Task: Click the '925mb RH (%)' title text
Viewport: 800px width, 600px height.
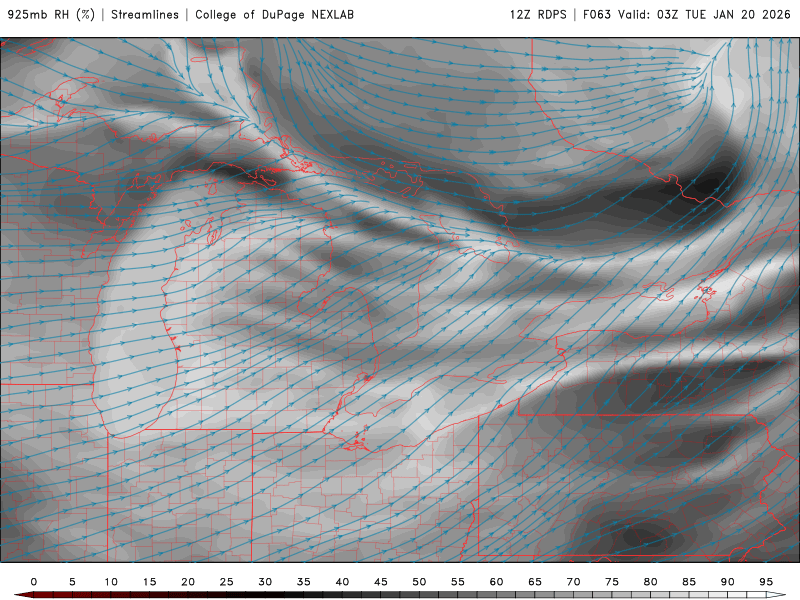Action: pyautogui.click(x=52, y=15)
